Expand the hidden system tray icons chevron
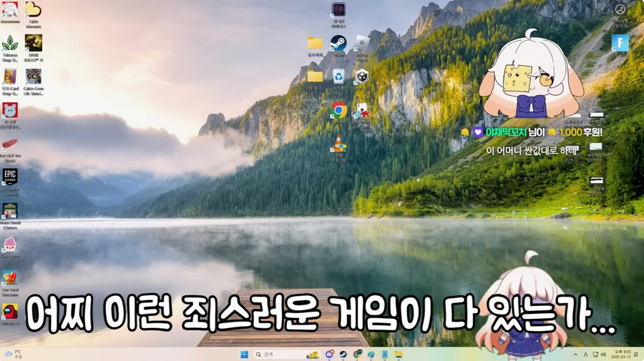This screenshot has width=644, height=361. [x=575, y=355]
